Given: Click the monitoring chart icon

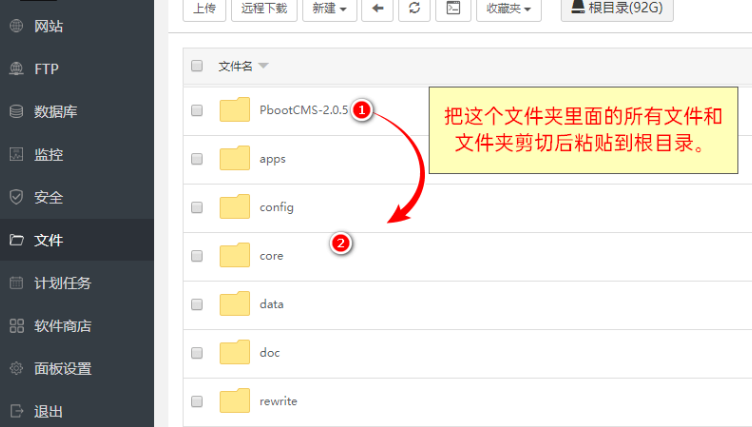Looking at the screenshot, I should tap(16, 154).
